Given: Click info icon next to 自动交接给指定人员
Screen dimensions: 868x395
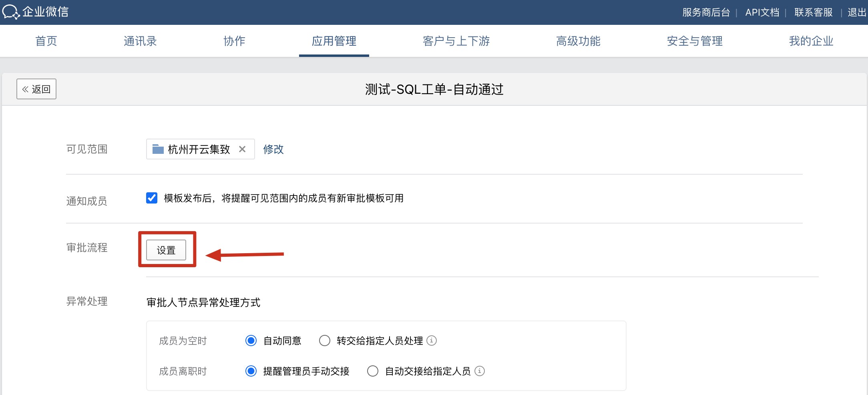Looking at the screenshot, I should 480,371.
